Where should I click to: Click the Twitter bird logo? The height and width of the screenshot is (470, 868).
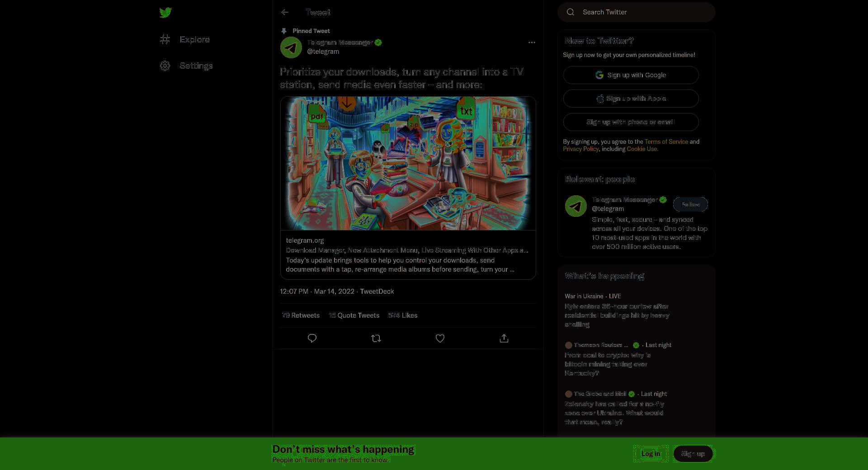tap(165, 12)
